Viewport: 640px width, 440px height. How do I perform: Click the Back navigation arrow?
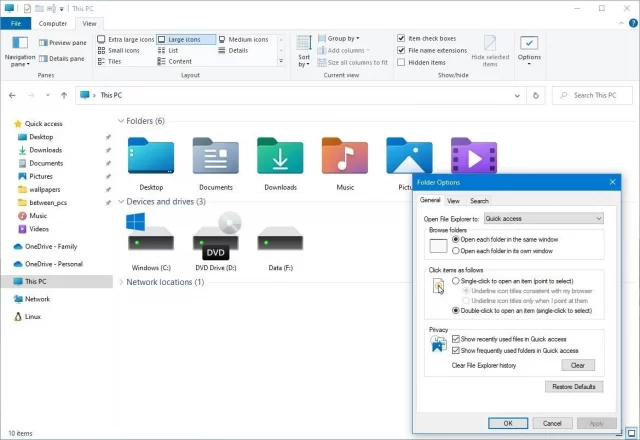point(12,95)
